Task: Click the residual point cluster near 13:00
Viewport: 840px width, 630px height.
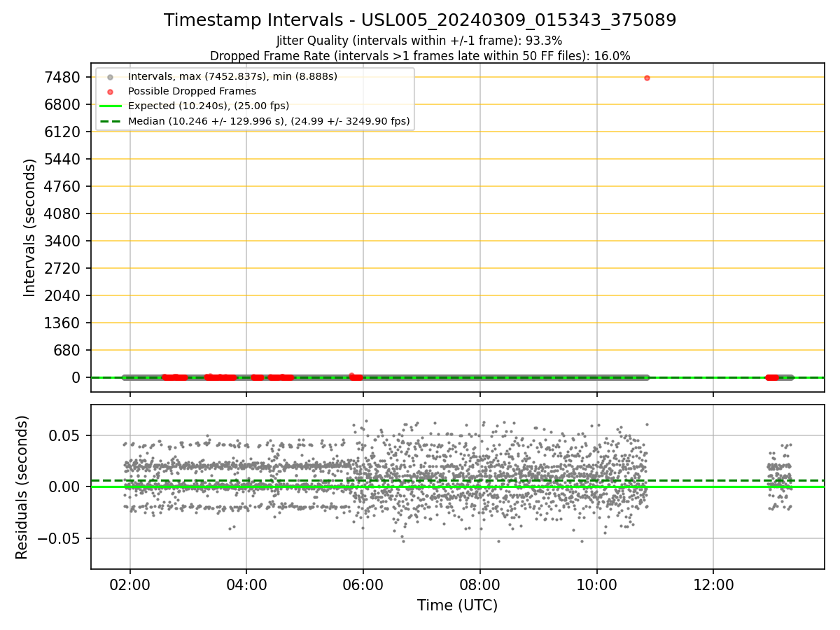Action: point(779,476)
